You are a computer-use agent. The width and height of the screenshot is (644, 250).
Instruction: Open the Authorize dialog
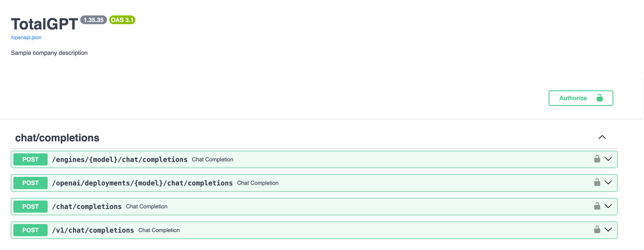573,98
